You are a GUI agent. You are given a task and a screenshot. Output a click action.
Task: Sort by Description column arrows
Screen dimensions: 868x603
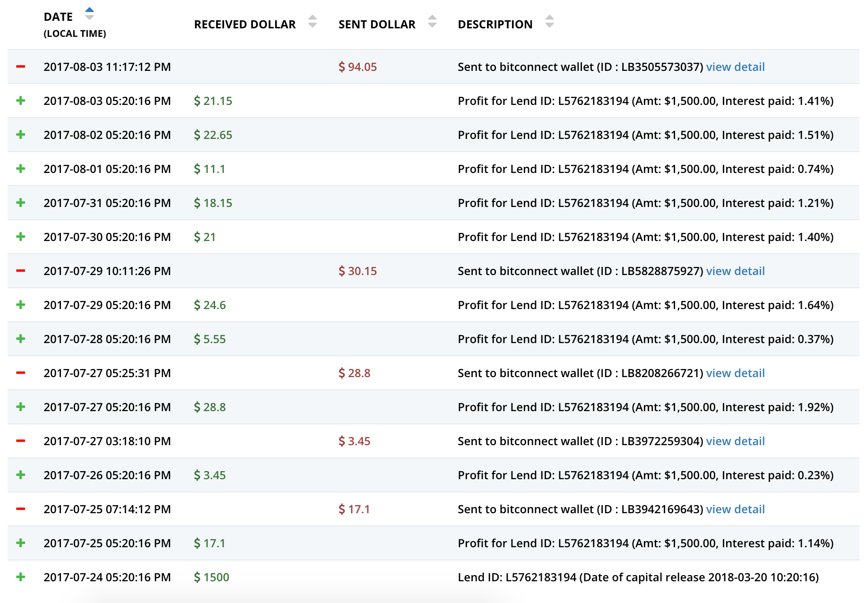(x=549, y=21)
